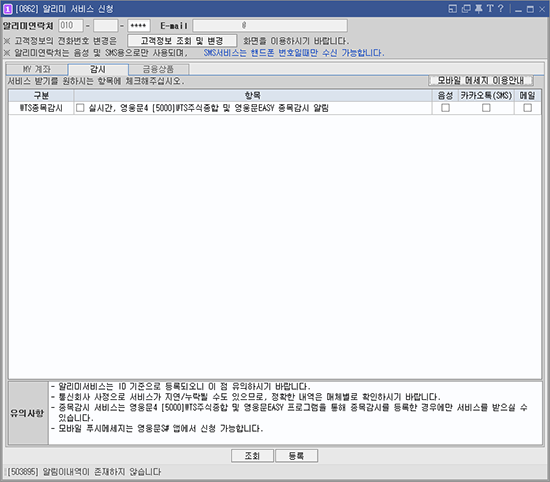This screenshot has width=550, height=482.
Task: Enable 음성 notification checkbox for WTS종목감시
Action: [x=445, y=108]
